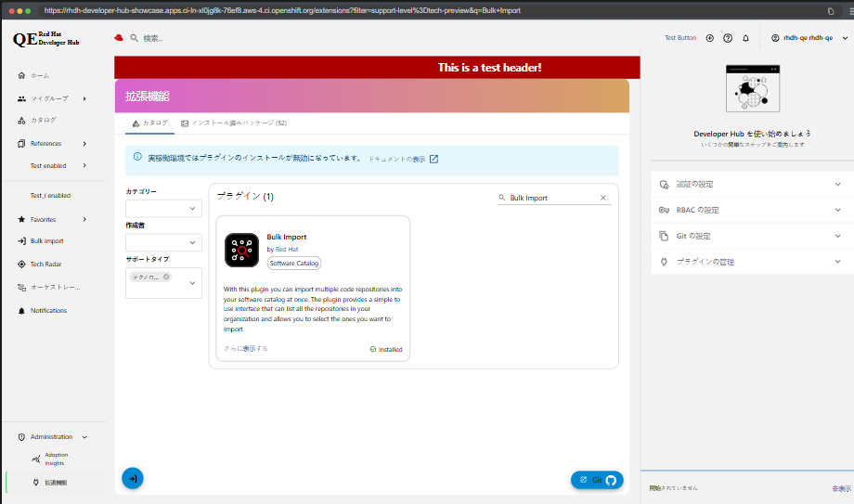This screenshot has width=854, height=504.
Task: Expand the プラグインの管理 section
Action: pyautogui.click(x=752, y=262)
